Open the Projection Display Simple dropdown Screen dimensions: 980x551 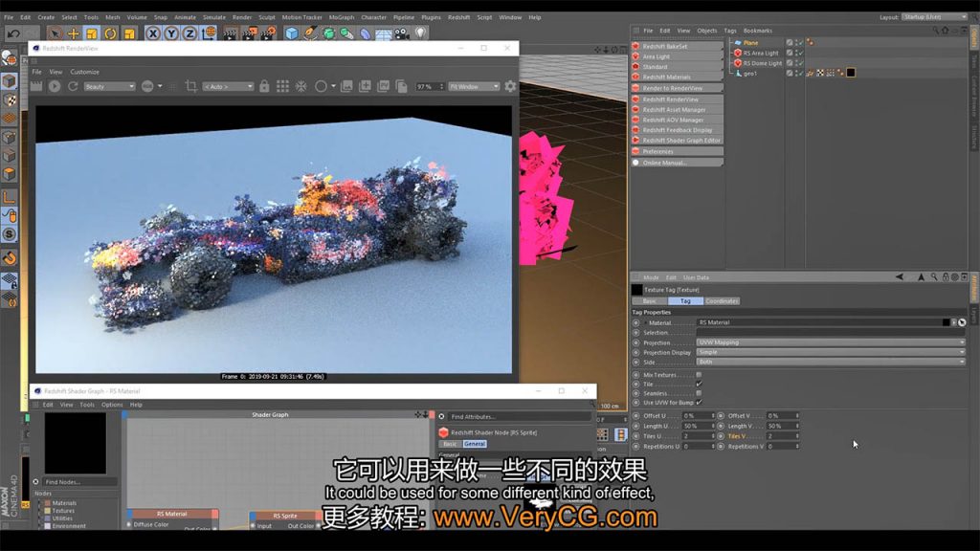point(831,352)
